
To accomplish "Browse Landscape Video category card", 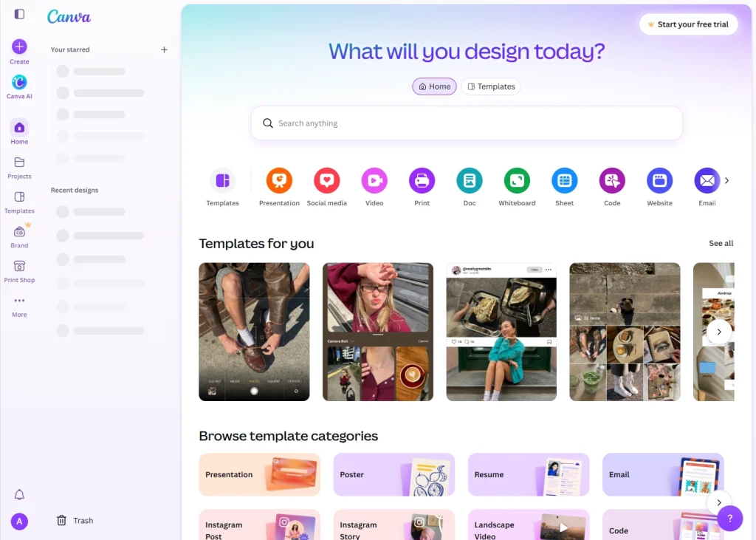I will (x=529, y=524).
